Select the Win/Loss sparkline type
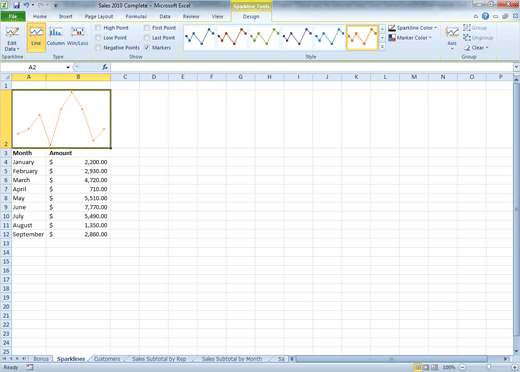520x372 pixels. tap(78, 37)
